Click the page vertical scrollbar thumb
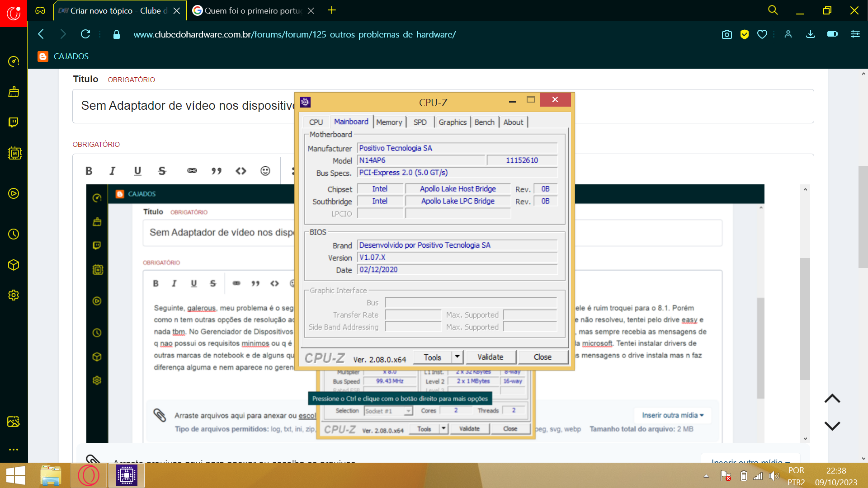 (x=863, y=217)
